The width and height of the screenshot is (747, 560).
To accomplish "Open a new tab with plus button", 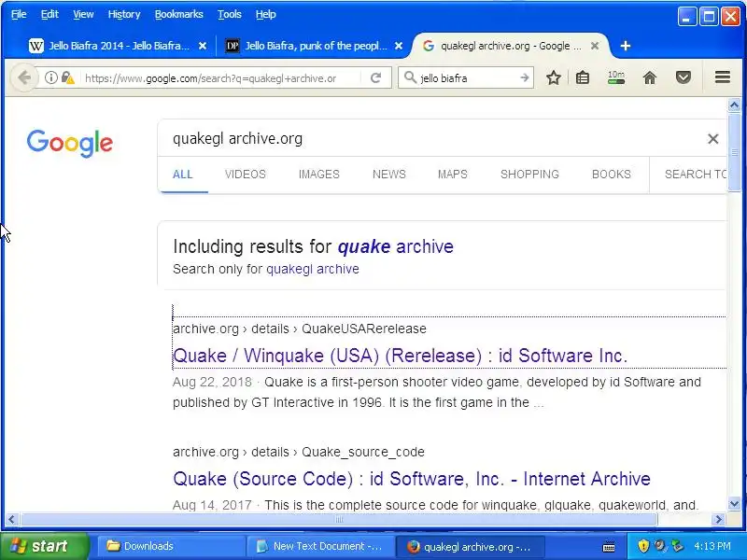I will [x=626, y=46].
